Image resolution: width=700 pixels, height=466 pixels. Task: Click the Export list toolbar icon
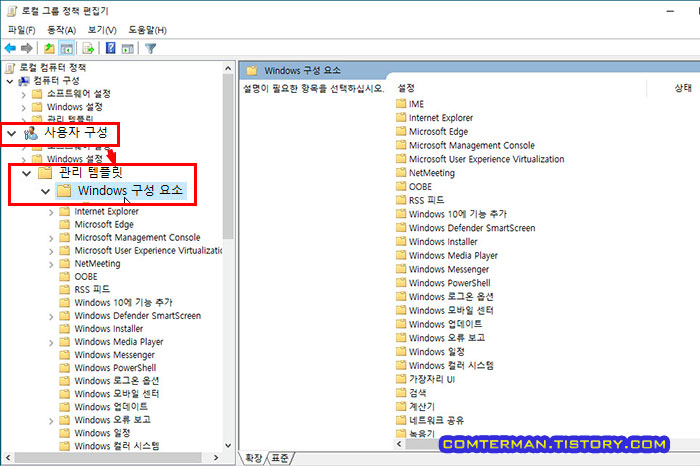[88, 48]
